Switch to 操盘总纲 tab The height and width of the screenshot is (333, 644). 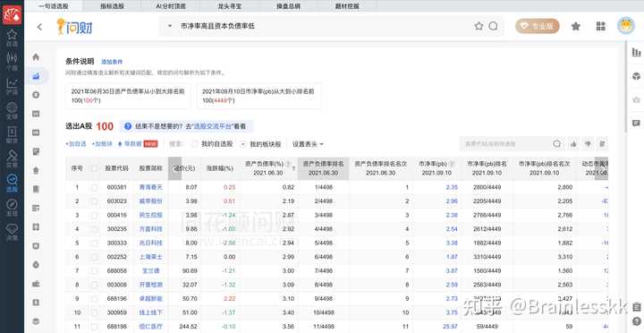(288, 6)
